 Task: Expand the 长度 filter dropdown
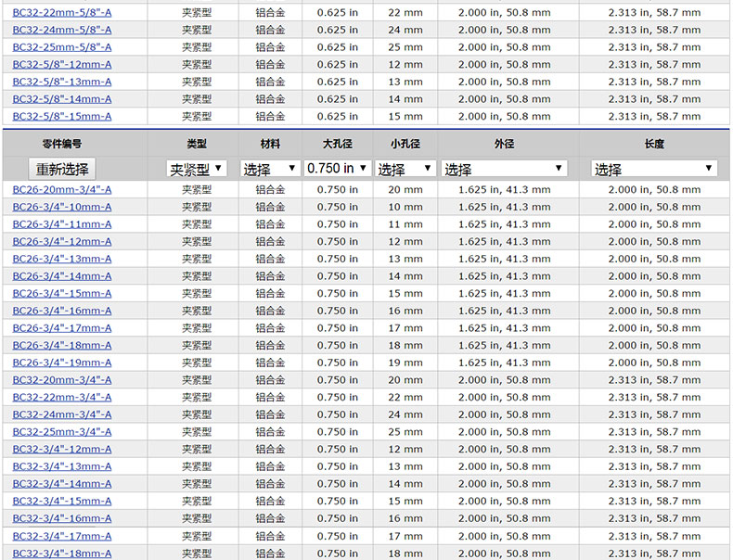tap(654, 169)
